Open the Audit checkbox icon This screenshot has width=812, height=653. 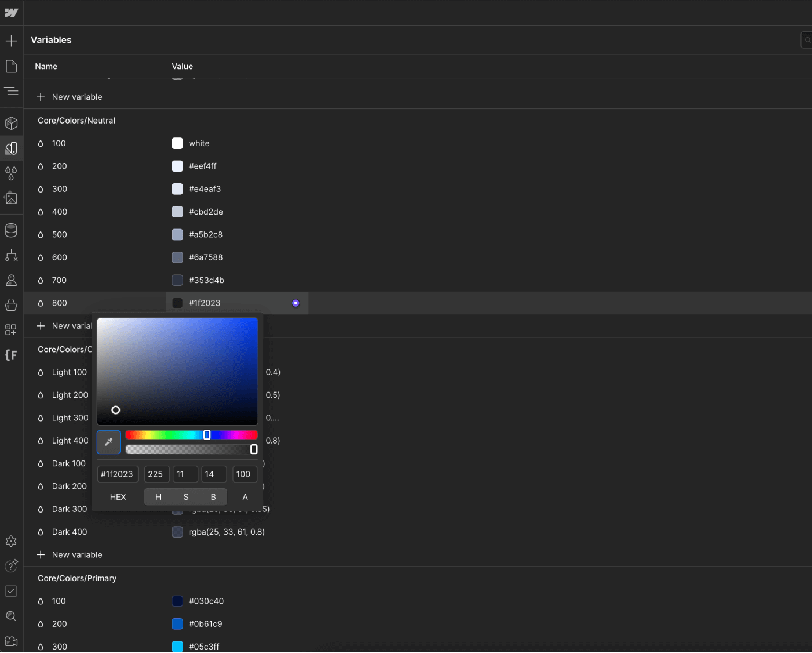coord(11,591)
